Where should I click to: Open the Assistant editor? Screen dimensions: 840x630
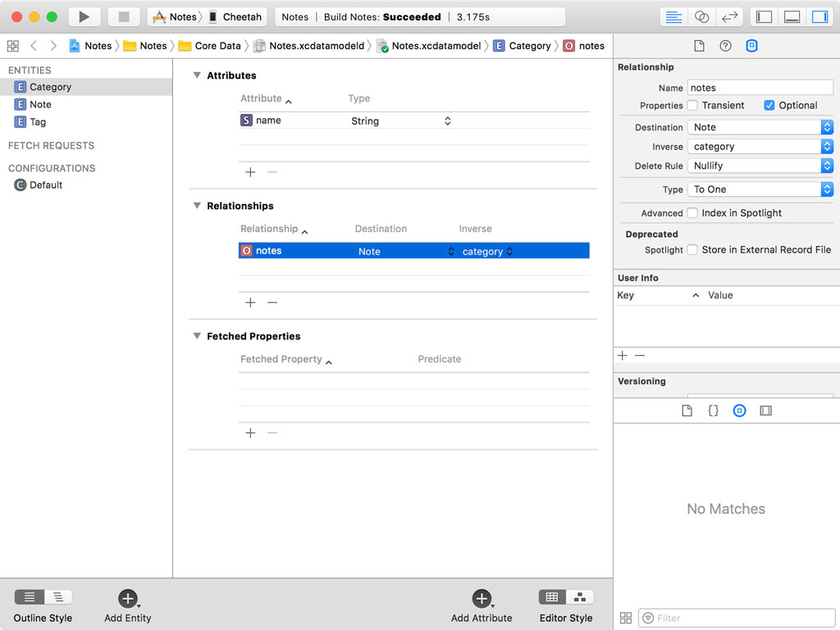[701, 16]
